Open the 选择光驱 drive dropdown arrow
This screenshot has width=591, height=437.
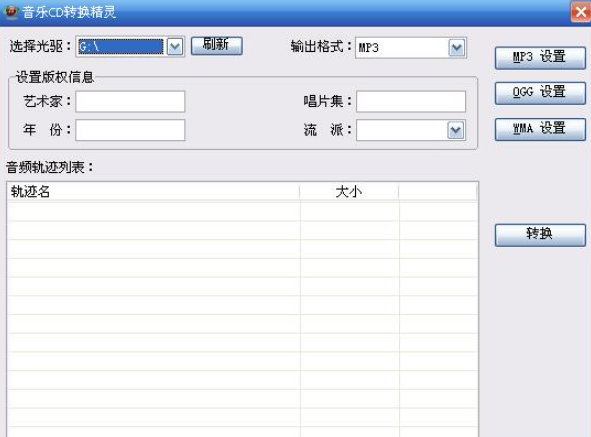(175, 47)
